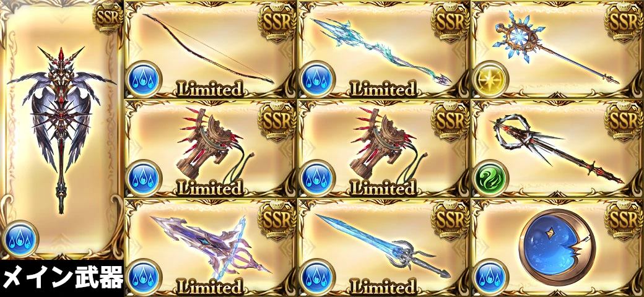Viewport: 644px width, 297px height.
Task: Select the winged main weapon artwork
Action: click(x=61, y=129)
